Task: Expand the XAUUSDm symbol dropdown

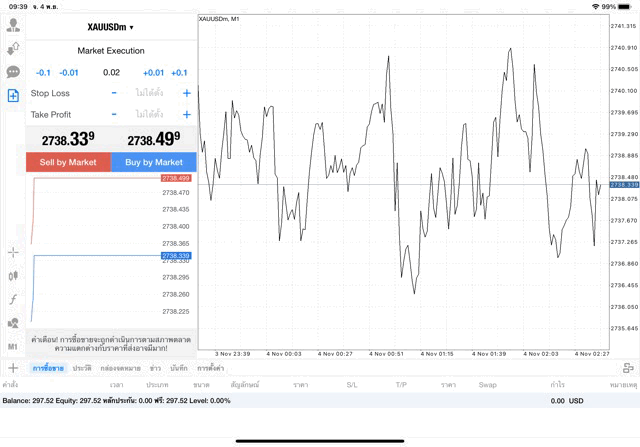Action: pyautogui.click(x=111, y=27)
